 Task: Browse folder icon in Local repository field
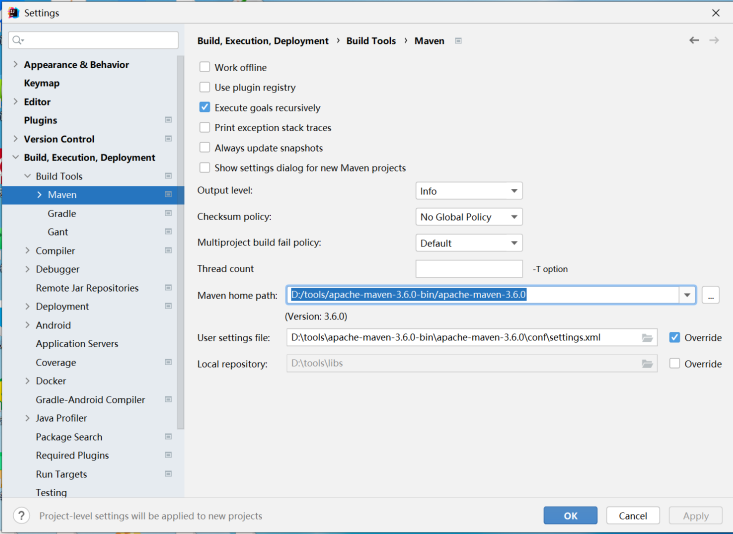[647, 364]
